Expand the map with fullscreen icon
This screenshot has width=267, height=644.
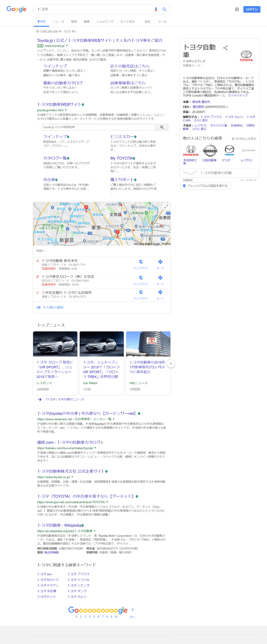tap(166, 206)
